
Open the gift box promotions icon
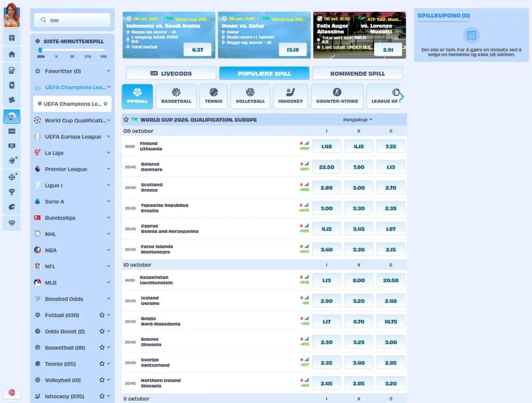pos(11,37)
